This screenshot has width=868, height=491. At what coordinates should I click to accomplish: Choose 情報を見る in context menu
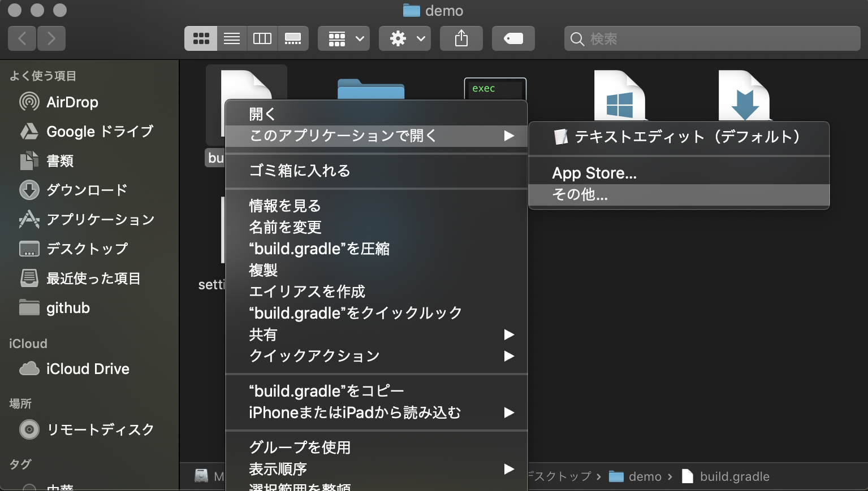376,206
